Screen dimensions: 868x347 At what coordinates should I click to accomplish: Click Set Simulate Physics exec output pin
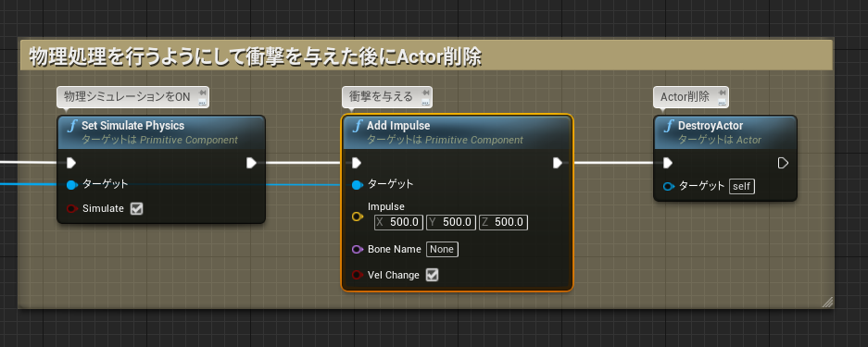[251, 163]
